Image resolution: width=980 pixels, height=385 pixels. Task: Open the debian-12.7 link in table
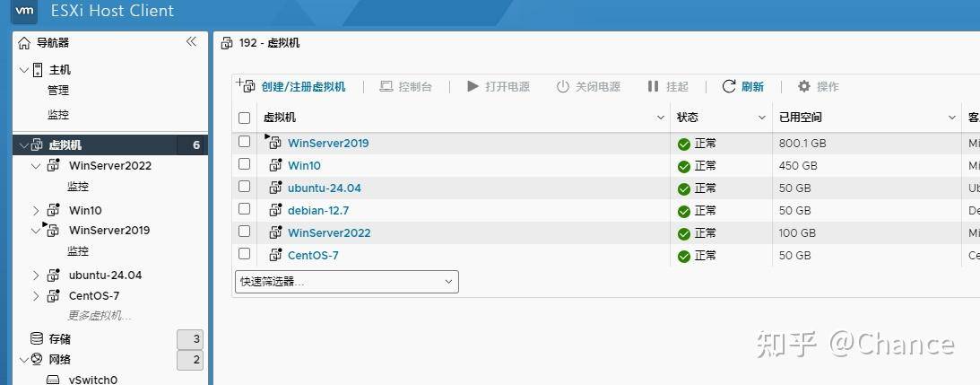(318, 210)
